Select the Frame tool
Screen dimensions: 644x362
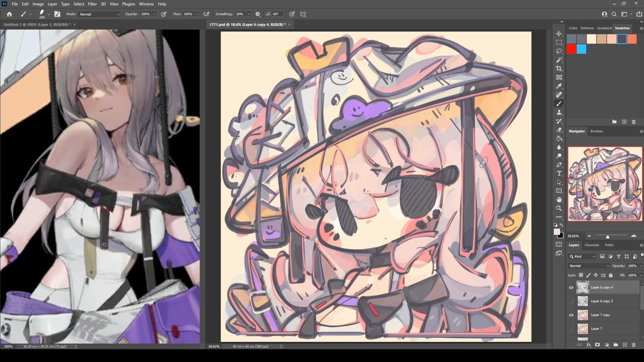559,77
